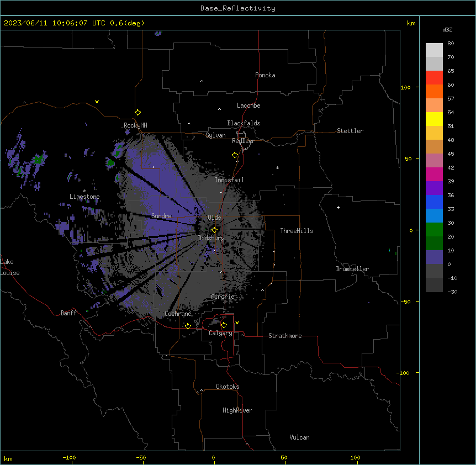Click the white caret marker west of Lacombe

[x=219, y=109]
